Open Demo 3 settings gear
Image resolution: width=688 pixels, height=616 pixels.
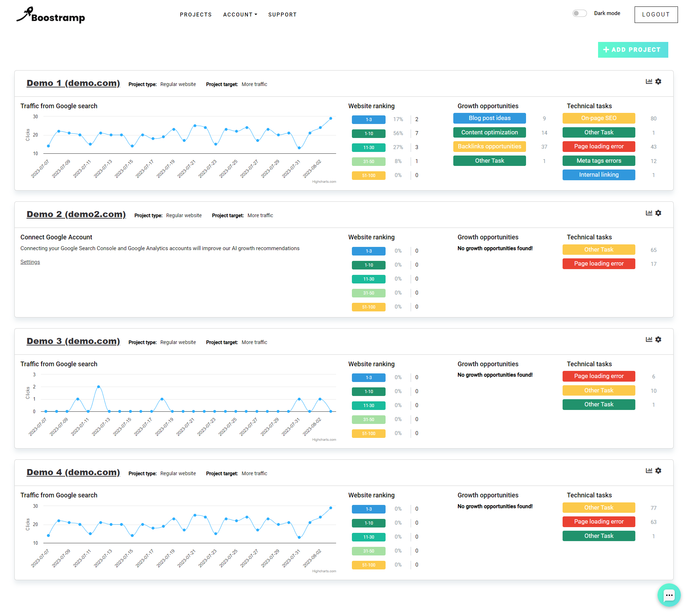point(658,339)
